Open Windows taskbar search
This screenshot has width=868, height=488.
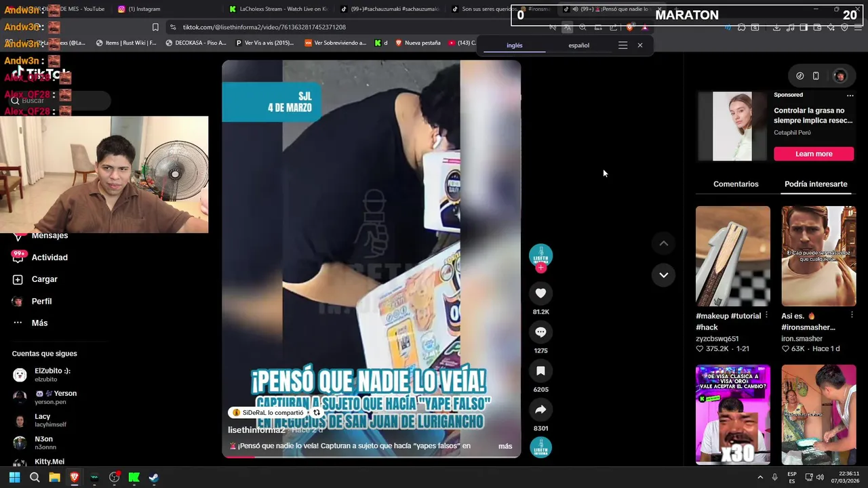35,477
